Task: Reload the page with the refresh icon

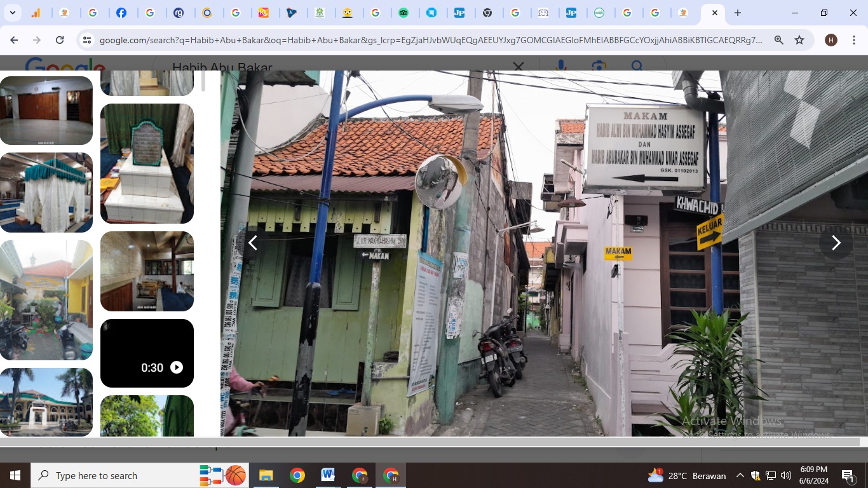Action: [60, 40]
